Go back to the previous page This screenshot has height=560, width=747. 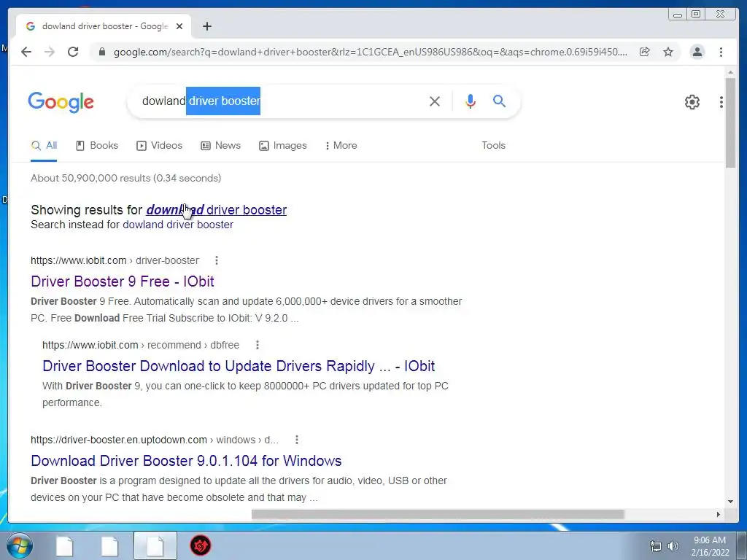tap(26, 52)
